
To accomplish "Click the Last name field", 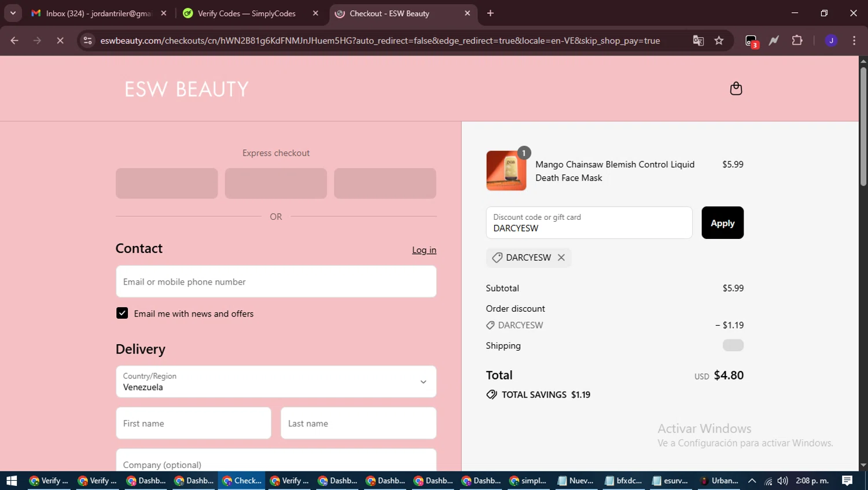I will point(359,423).
